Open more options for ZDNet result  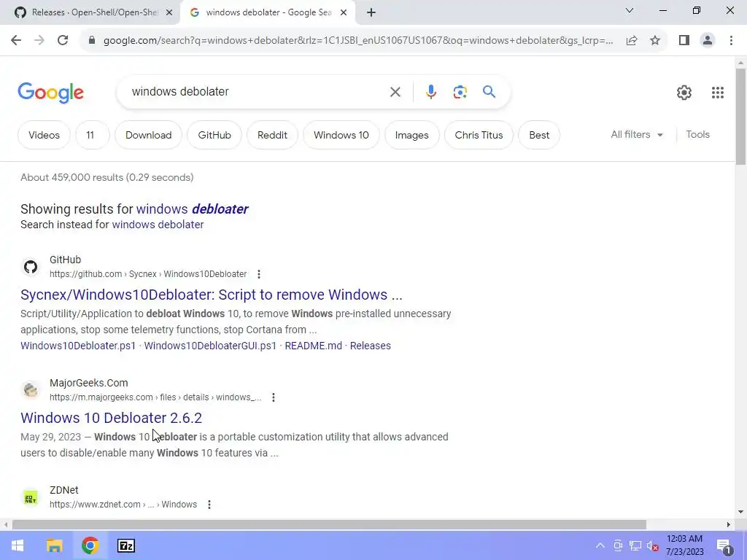(x=209, y=505)
